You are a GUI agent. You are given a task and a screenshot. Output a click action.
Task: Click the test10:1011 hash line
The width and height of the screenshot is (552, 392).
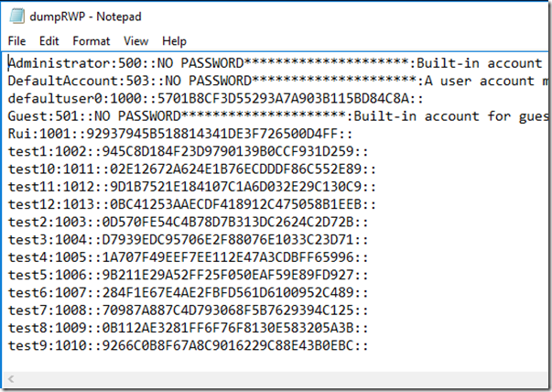coord(192,169)
